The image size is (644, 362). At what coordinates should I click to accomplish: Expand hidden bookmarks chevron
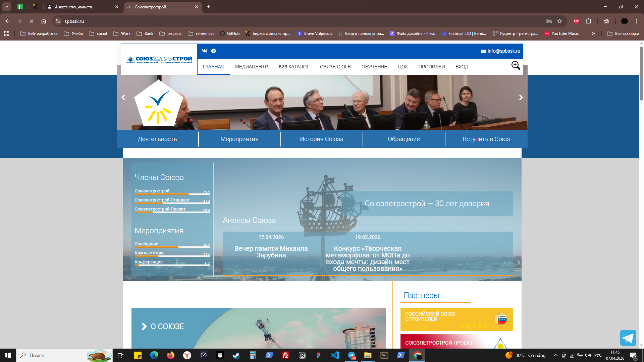[x=594, y=34]
